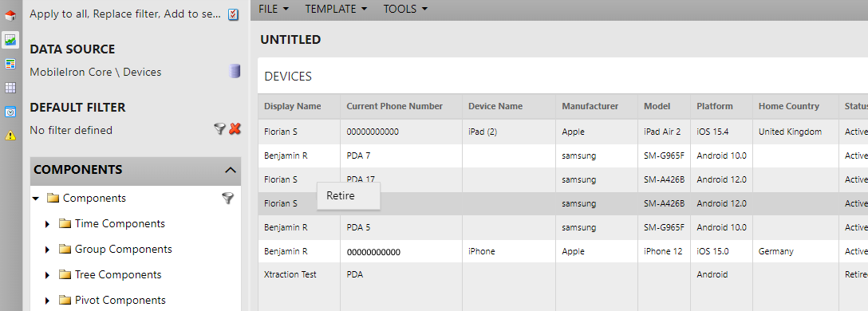Open the FILE menu

(274, 9)
